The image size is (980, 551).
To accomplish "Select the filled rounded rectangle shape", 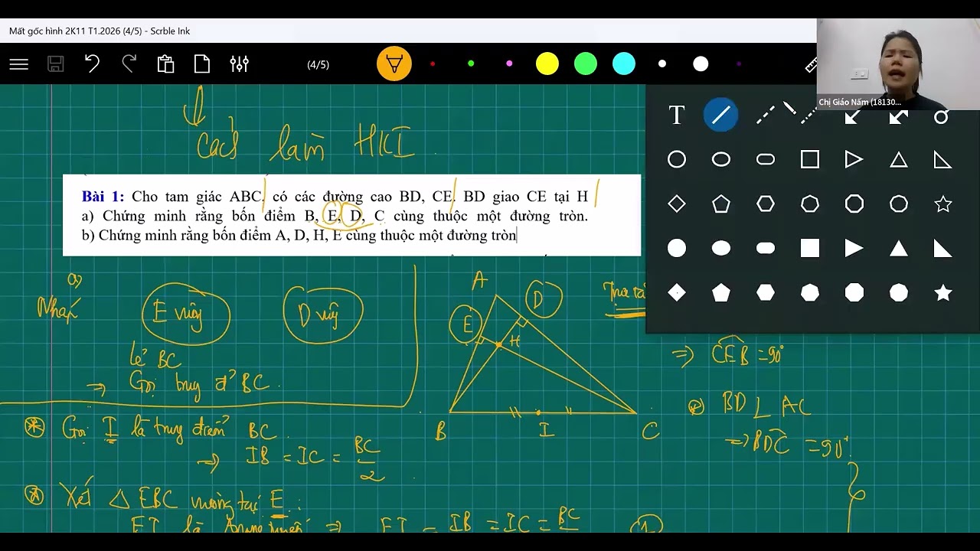I will [766, 248].
